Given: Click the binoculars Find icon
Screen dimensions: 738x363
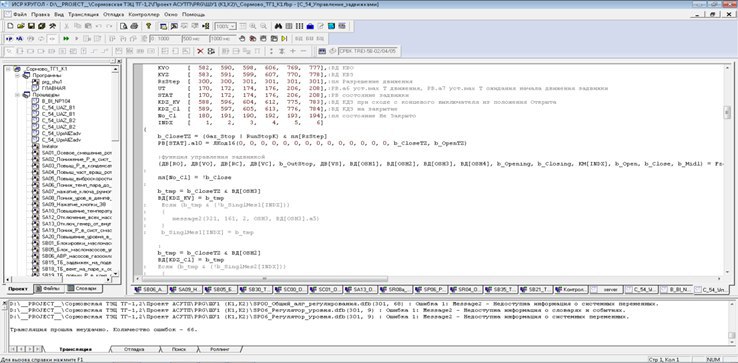Looking at the screenshot, I should pyautogui.click(x=278, y=26).
